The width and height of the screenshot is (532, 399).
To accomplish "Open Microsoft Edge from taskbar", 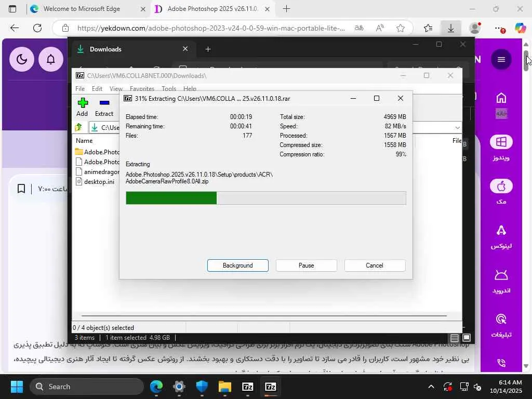I will click(156, 387).
